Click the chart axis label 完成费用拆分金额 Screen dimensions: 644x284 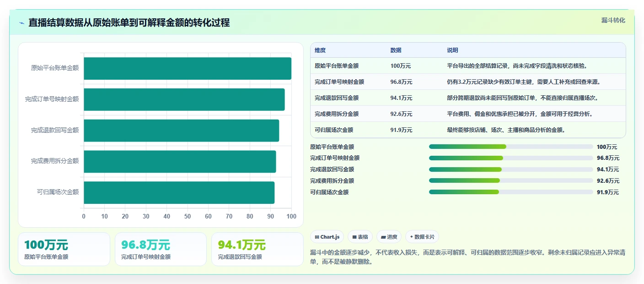(x=55, y=161)
